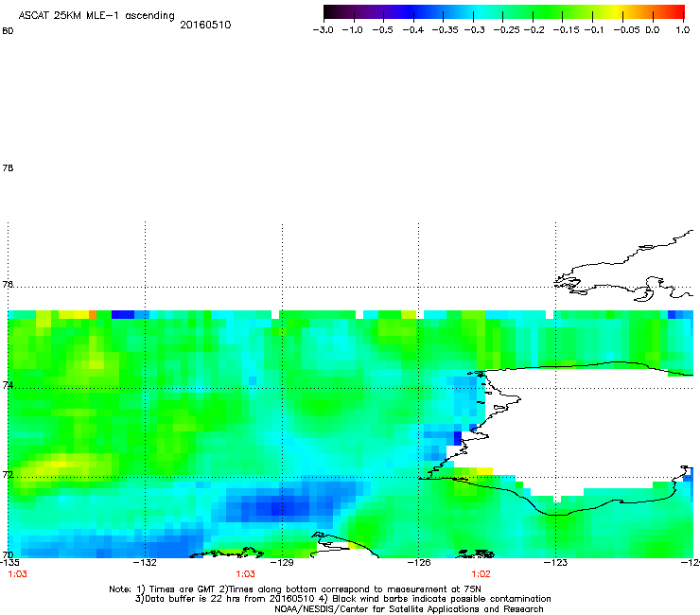Click the "-0.4" color scale label
The height and width of the screenshot is (615, 700).
(x=413, y=30)
